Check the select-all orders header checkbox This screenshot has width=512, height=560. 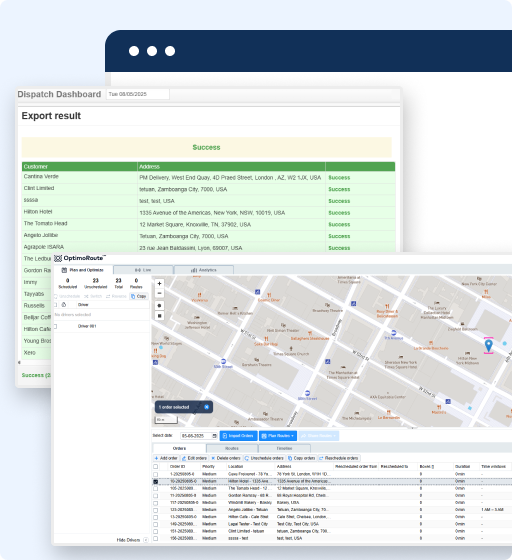[156, 466]
